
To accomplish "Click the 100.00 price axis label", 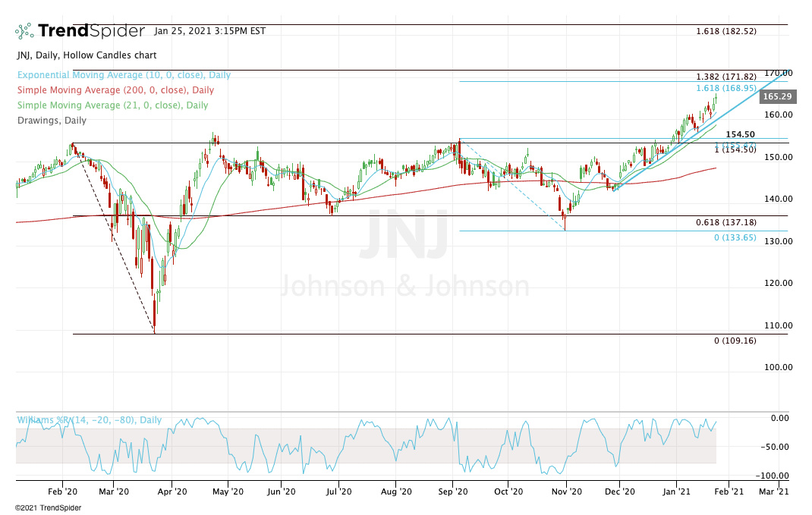I will [779, 367].
